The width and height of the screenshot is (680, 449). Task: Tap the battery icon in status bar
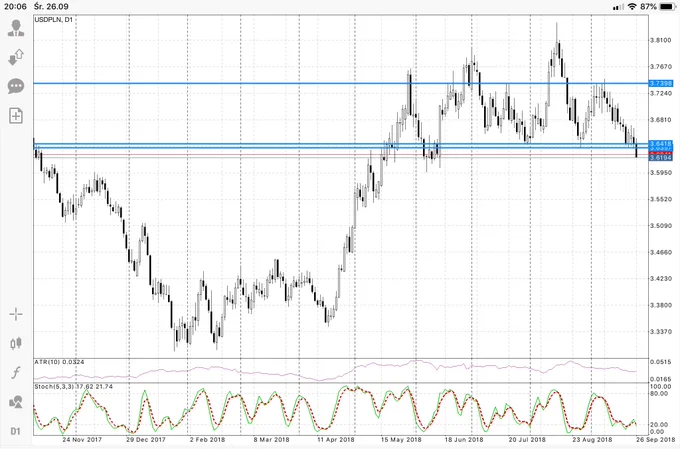pos(668,7)
